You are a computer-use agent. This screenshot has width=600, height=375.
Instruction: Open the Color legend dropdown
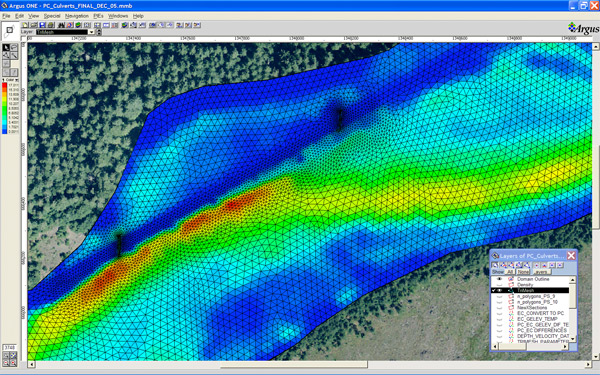click(16, 80)
